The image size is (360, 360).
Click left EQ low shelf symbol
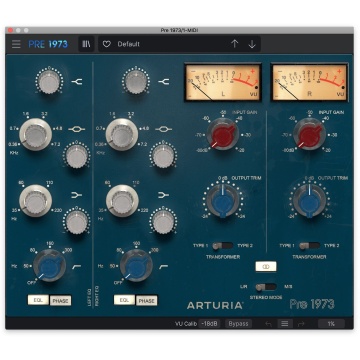click(77, 195)
